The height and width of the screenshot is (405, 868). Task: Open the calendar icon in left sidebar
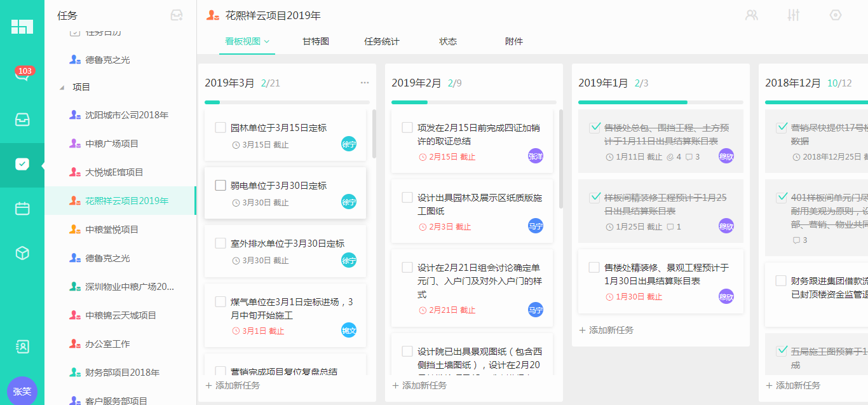click(x=22, y=209)
